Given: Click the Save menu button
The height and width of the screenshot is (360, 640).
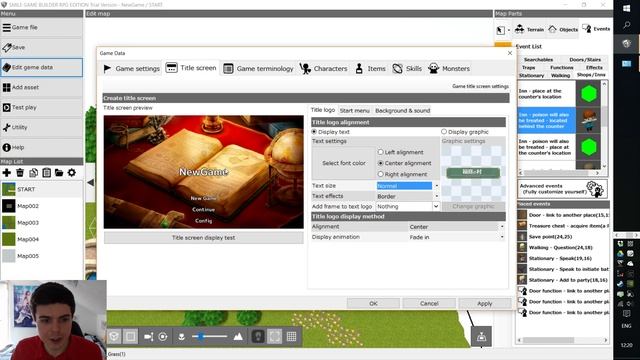Looking at the screenshot, I should (x=41, y=47).
